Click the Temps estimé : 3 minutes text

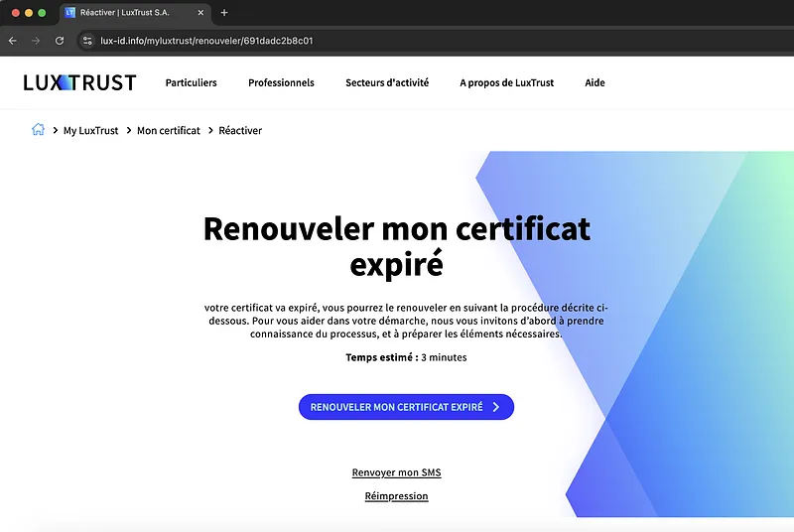pos(406,357)
